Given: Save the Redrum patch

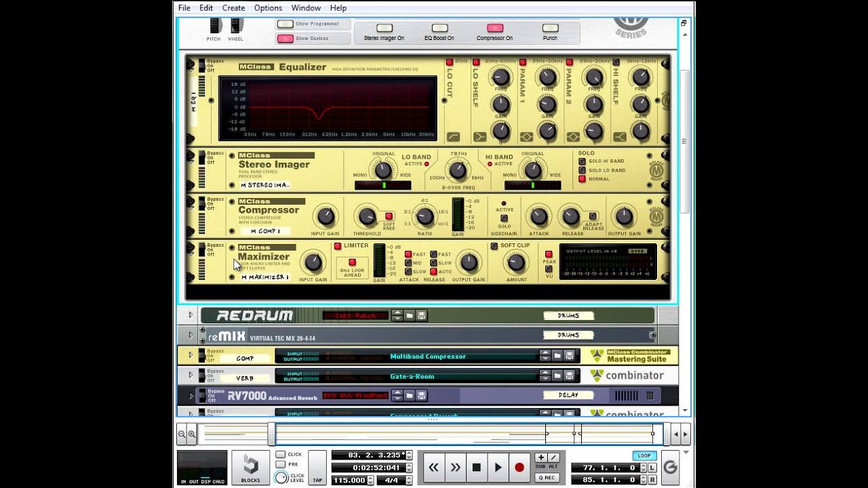Looking at the screenshot, I should pyautogui.click(x=421, y=315).
